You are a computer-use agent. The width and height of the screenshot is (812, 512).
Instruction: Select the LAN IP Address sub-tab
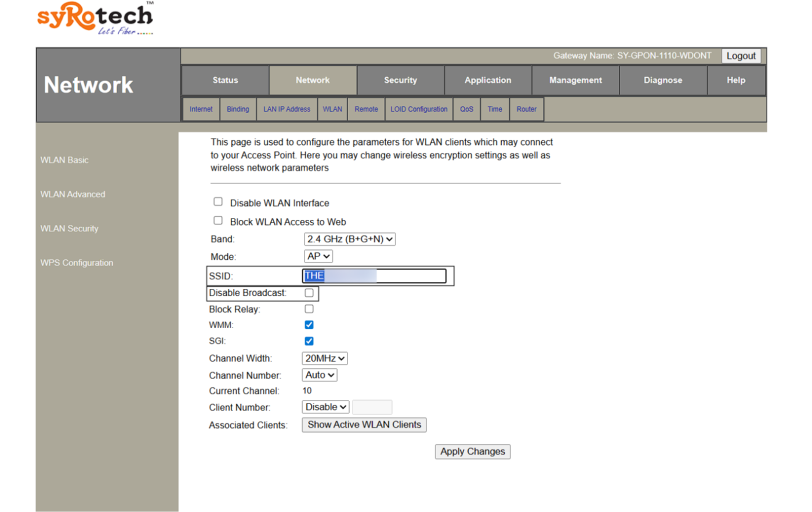(x=287, y=109)
